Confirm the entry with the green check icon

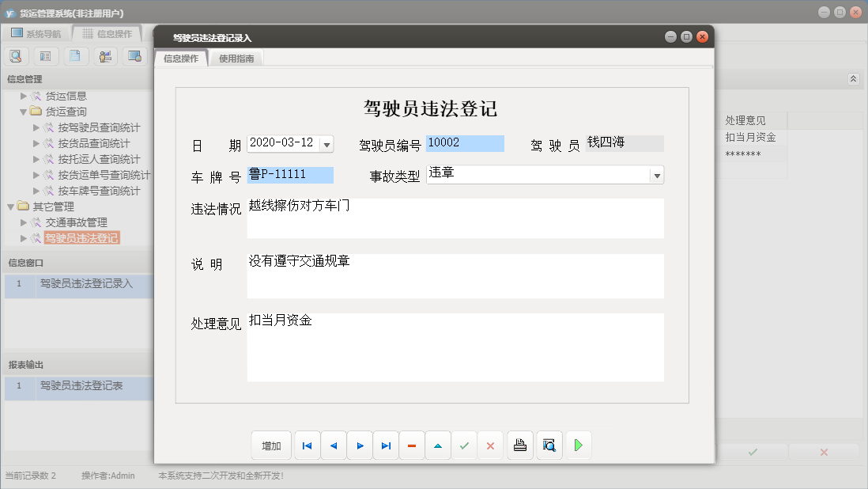coord(465,445)
